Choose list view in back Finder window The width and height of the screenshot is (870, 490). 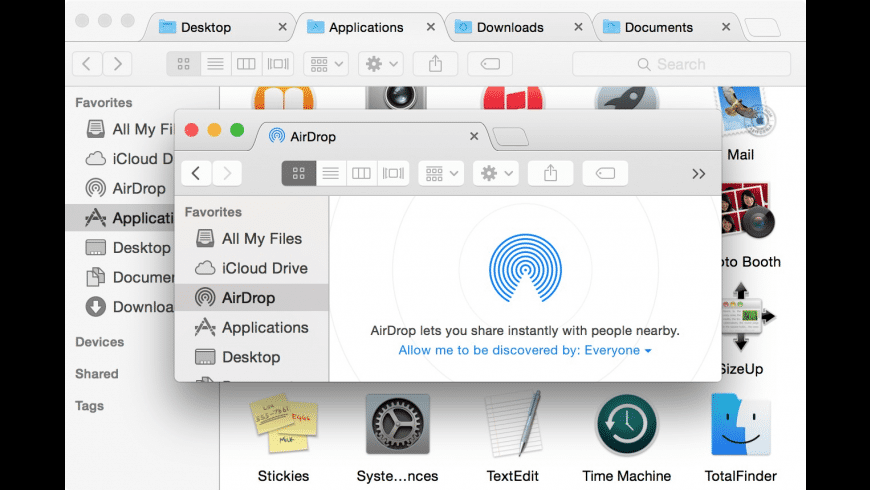tap(215, 64)
